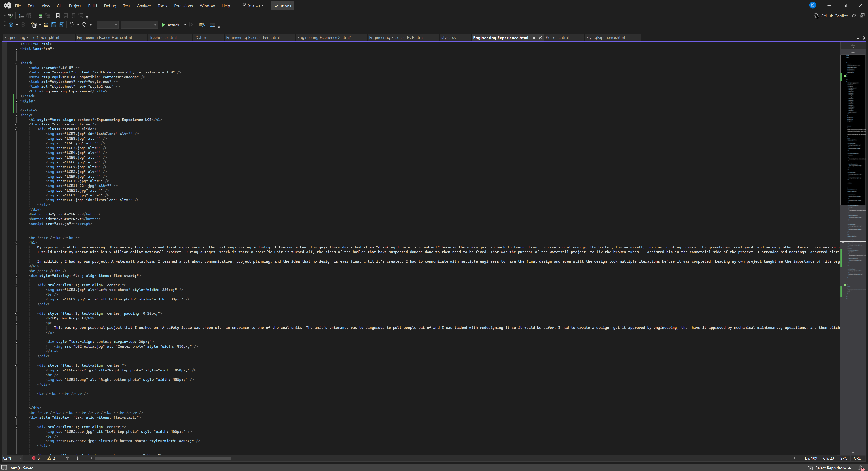The width and height of the screenshot is (868, 471).
Task: Click the Share icon next to GitHub Copilot
Action: [853, 16]
